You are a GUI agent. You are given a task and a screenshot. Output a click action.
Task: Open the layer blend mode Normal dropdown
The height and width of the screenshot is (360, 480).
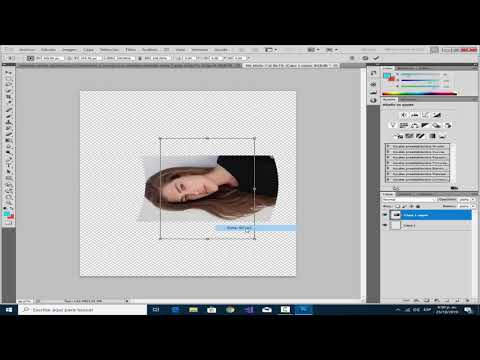click(409, 199)
